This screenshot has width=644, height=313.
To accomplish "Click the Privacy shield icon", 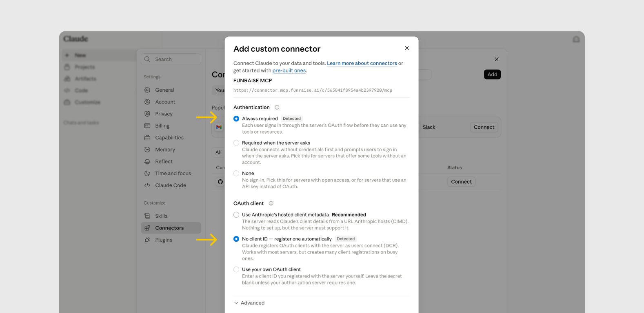I will (x=147, y=114).
